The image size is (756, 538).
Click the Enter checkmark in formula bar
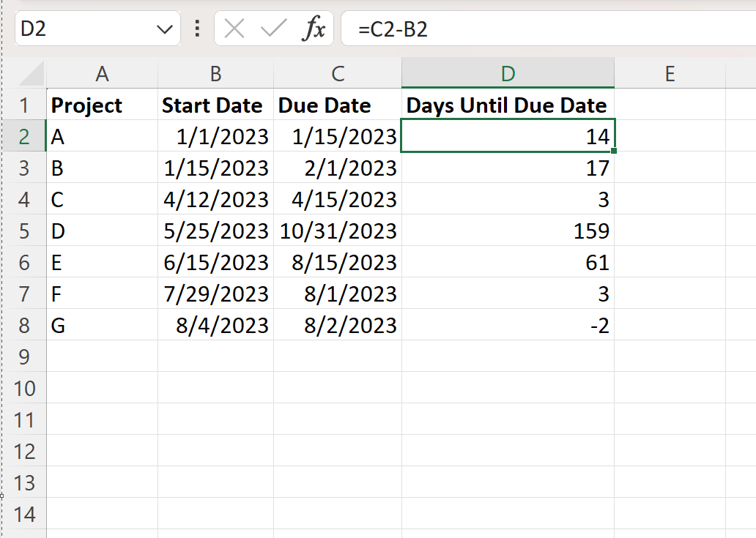point(273,29)
